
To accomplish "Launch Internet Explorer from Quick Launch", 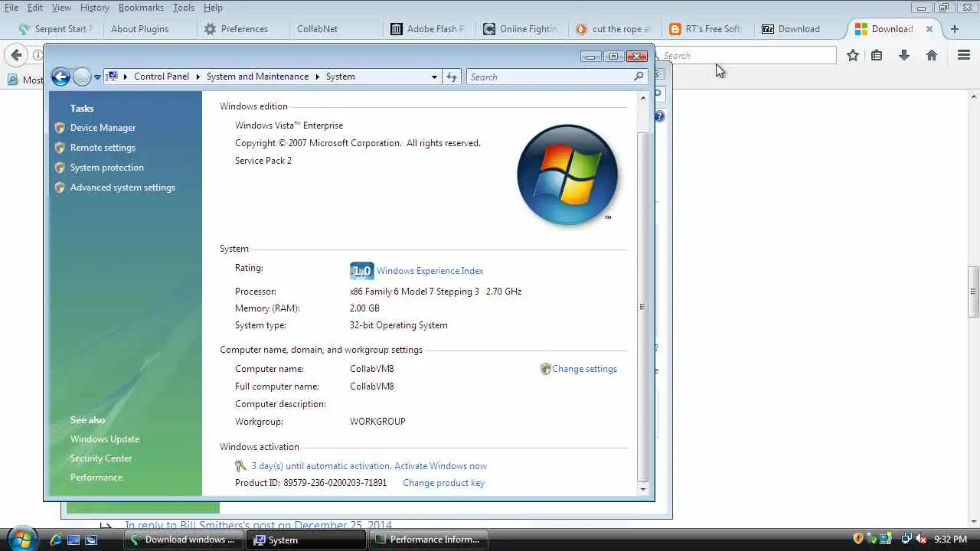I will (55, 540).
